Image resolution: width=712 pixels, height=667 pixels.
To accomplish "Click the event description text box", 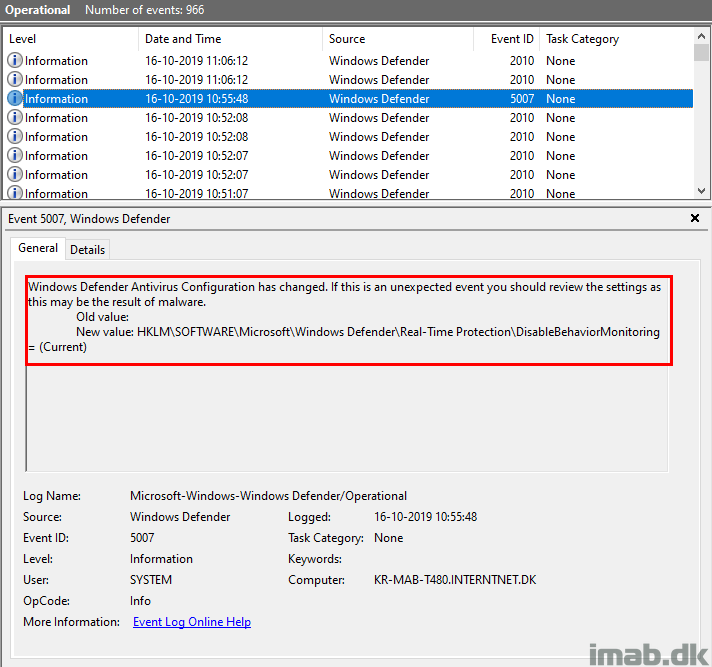I will pyautogui.click(x=347, y=374).
